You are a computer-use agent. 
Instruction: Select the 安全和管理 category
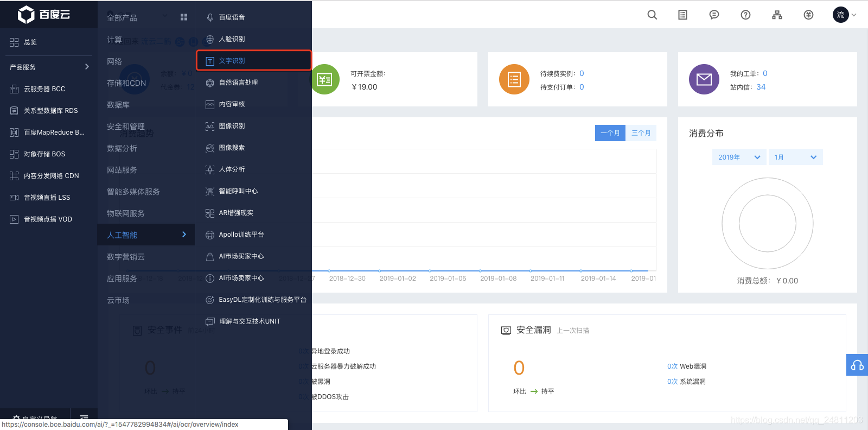tap(146, 127)
